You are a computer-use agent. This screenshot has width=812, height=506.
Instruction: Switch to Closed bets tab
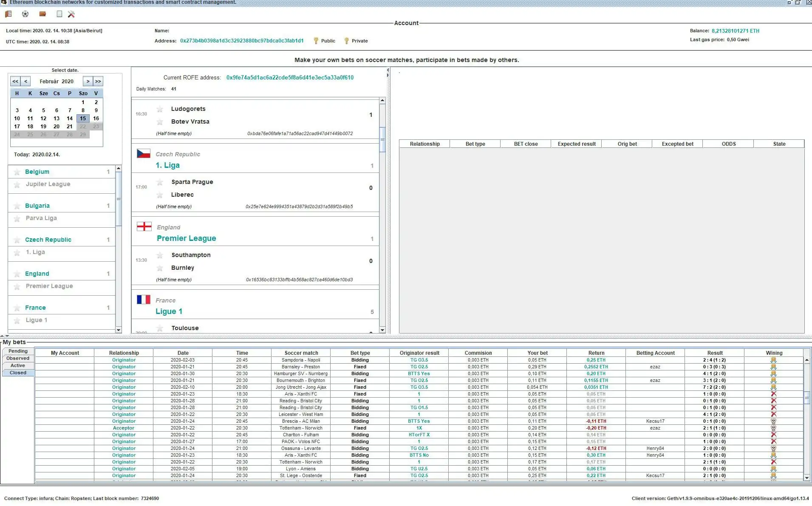[18, 373]
